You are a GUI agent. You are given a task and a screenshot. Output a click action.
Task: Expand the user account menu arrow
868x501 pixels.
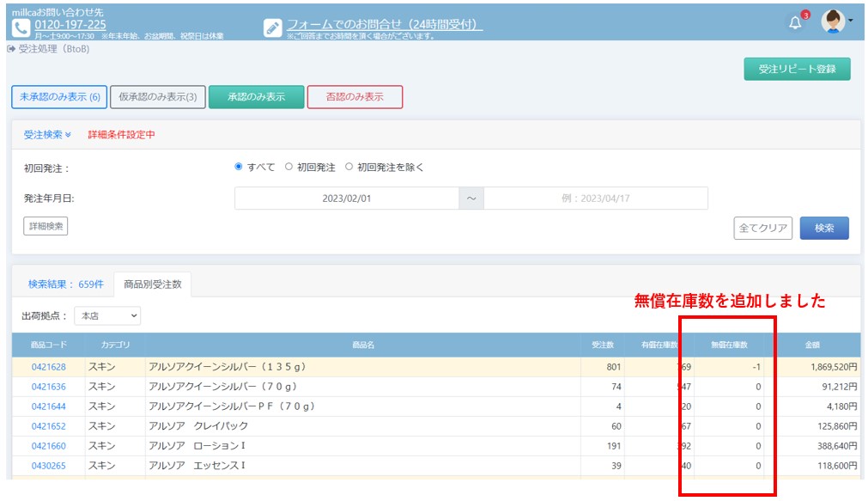point(850,21)
